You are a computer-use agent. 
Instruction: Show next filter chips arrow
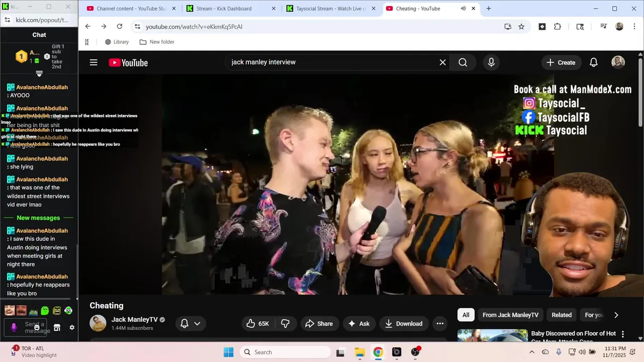(616, 315)
